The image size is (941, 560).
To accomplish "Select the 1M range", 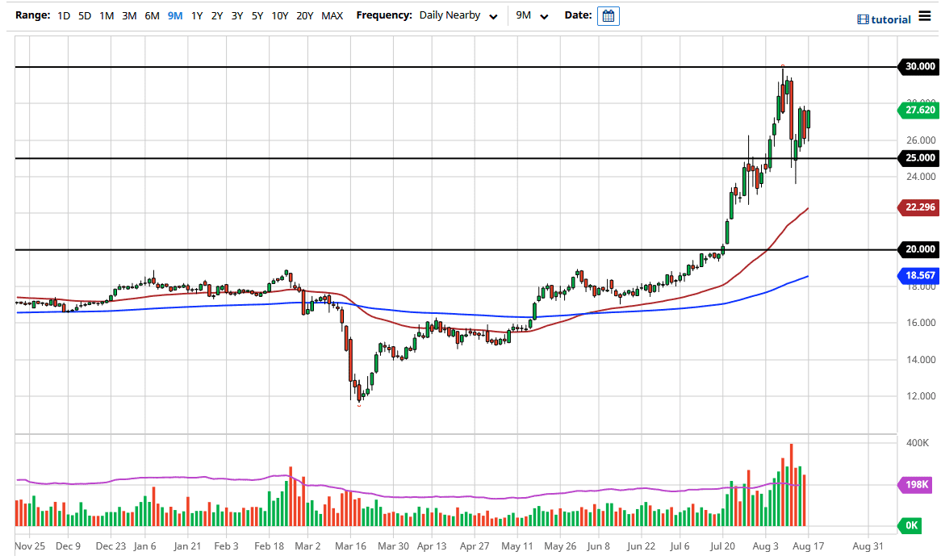I will (x=107, y=15).
